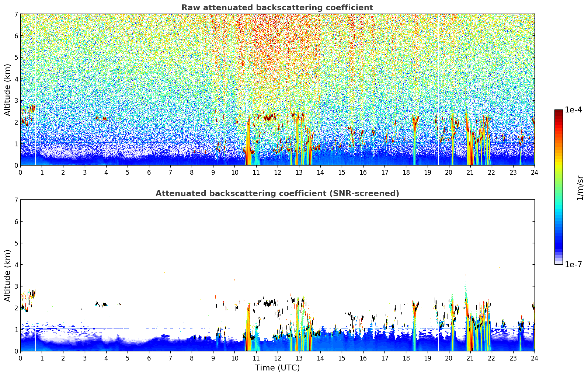Image resolution: width=588 pixels, height=376 pixels.
Task: Click the 7 km tick on top plot
Action: pyautogui.click(x=16, y=14)
